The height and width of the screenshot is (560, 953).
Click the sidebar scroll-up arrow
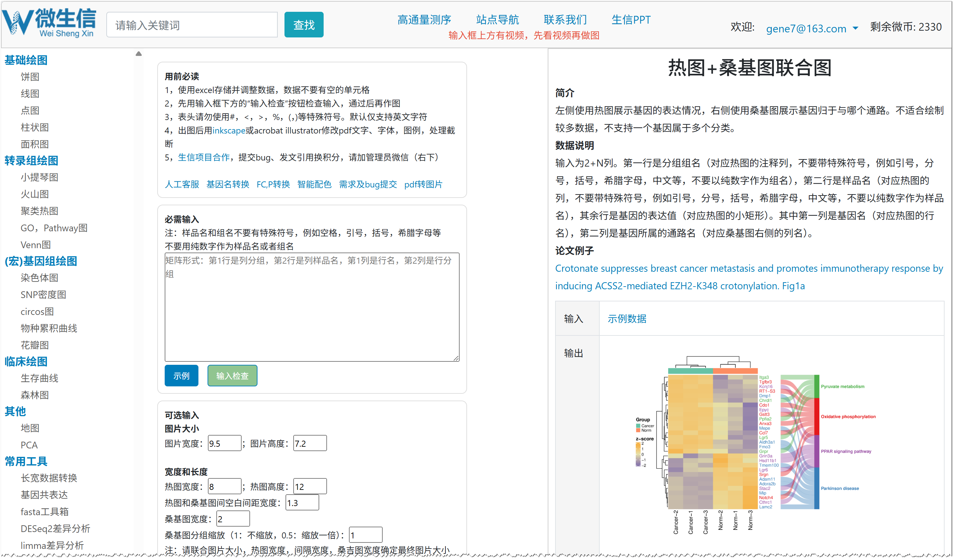[139, 54]
